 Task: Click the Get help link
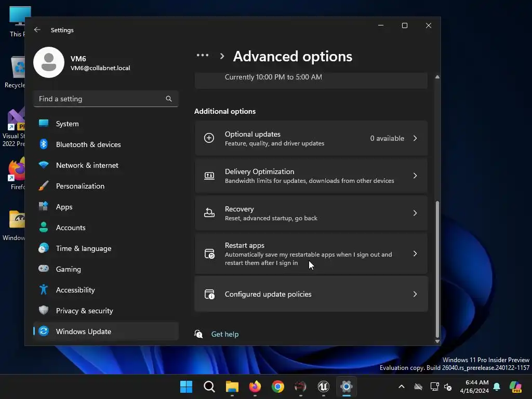coord(224,334)
